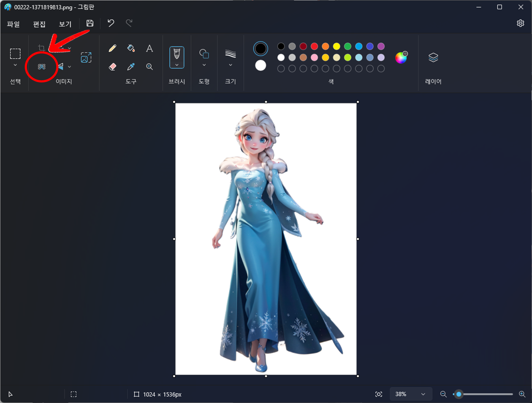Select the white Color 2 circle

pyautogui.click(x=260, y=66)
